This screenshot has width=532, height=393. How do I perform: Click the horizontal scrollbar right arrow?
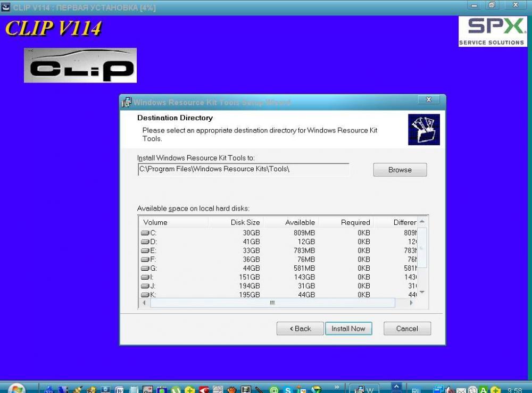point(411,303)
